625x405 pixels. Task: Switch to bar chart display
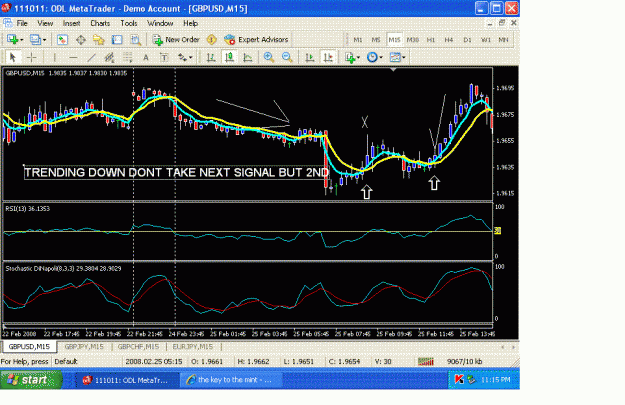211,57
